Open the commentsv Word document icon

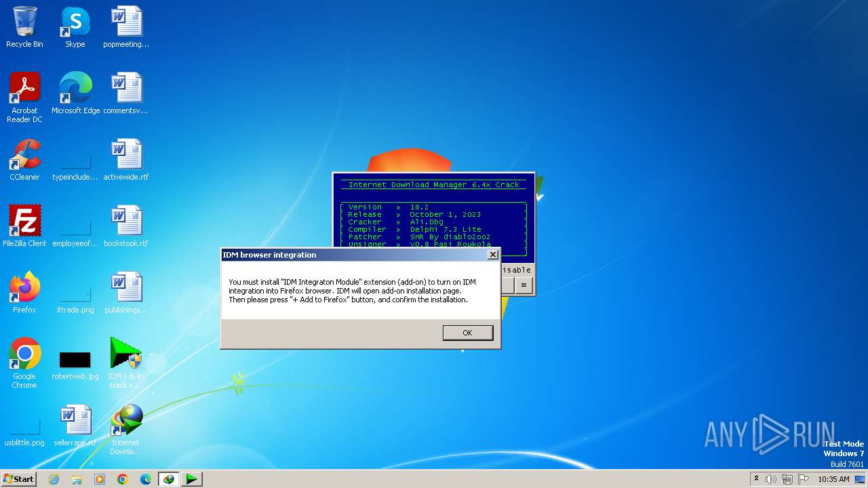point(126,94)
